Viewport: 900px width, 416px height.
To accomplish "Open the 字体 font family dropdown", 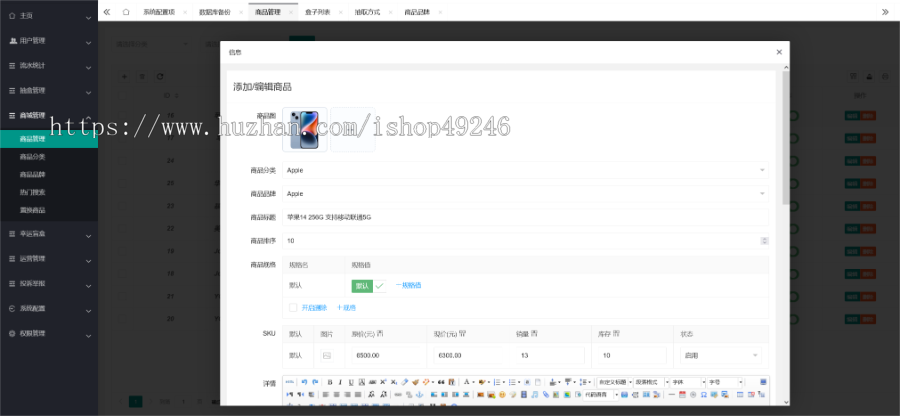I will coord(688,382).
